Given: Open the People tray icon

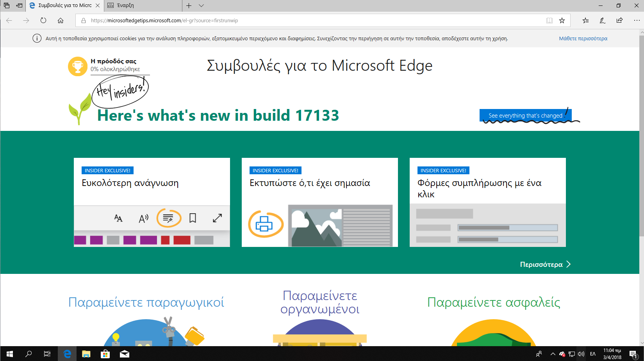Looking at the screenshot, I should (539, 354).
